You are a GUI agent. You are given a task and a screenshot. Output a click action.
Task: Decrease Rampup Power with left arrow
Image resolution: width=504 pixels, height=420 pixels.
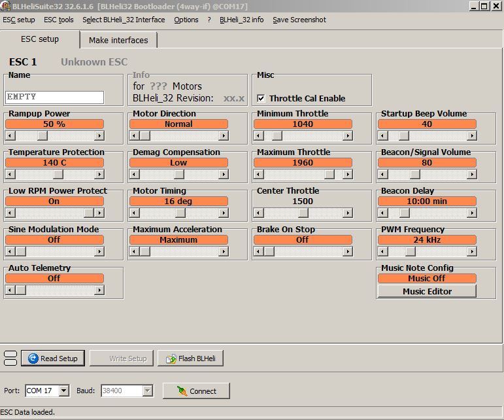click(x=10, y=135)
